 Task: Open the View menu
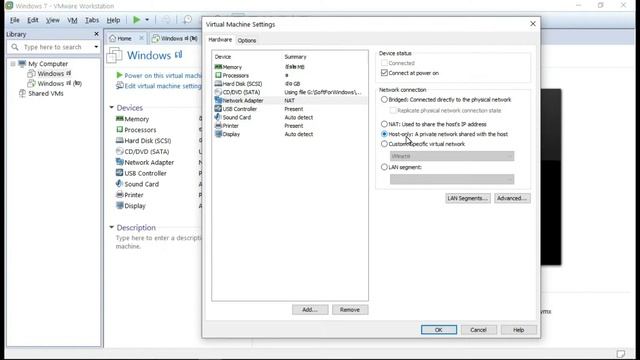click(x=52, y=20)
